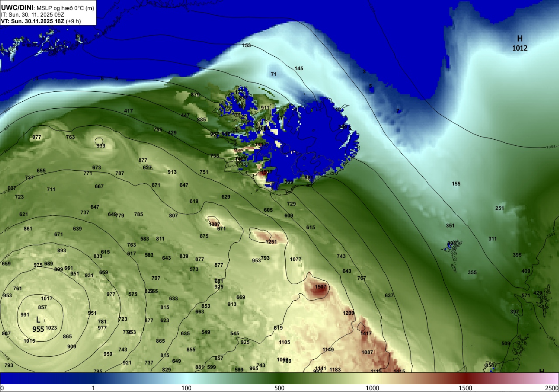Click the '939' value inside the small eddy
559x392 pixels.
[101, 146]
